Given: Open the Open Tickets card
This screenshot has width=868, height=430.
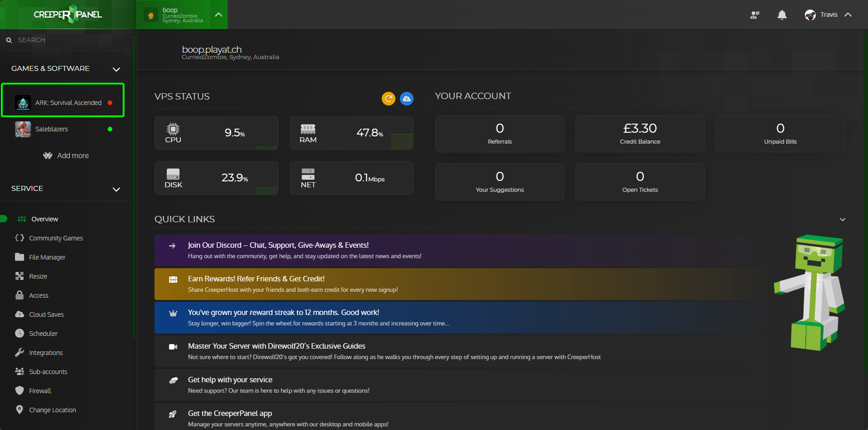Looking at the screenshot, I should tap(640, 182).
